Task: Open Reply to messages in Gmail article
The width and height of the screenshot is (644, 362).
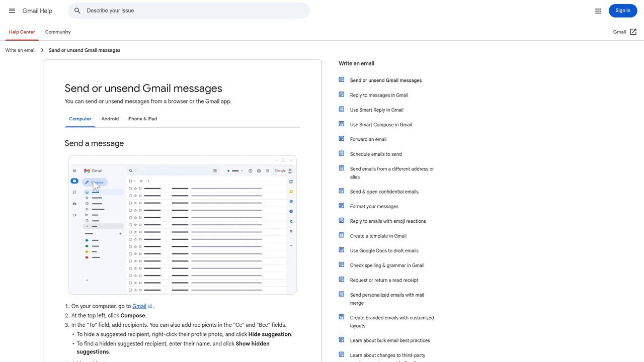Action: pyautogui.click(x=379, y=95)
